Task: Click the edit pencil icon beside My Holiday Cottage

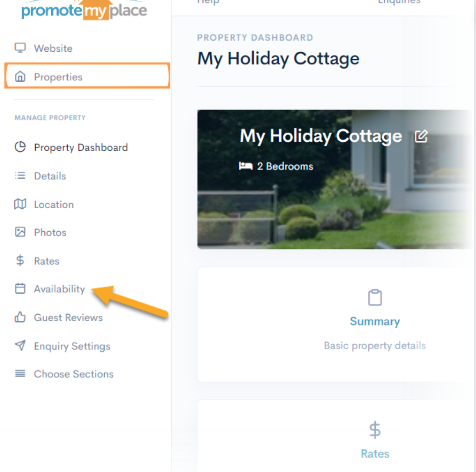Action: pos(421,136)
